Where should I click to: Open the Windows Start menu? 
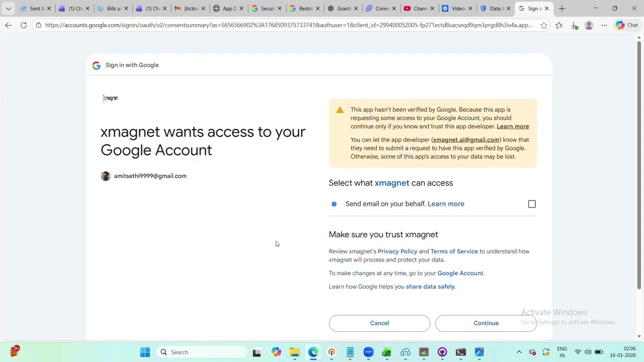coord(145,352)
